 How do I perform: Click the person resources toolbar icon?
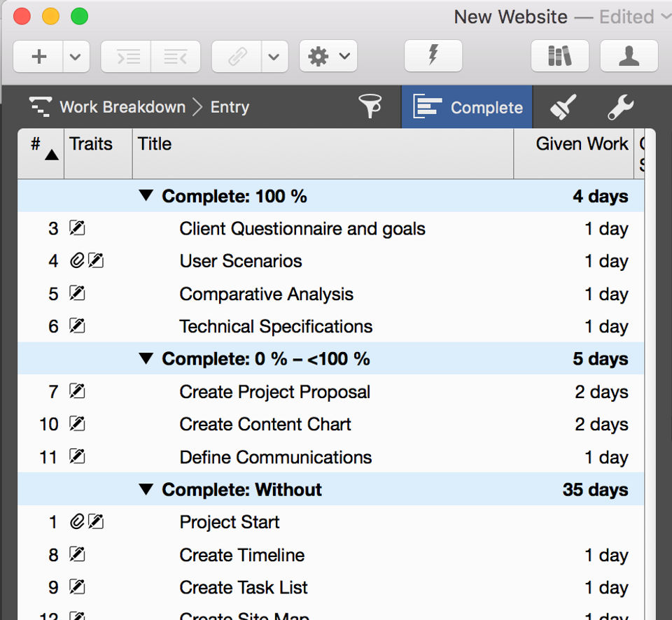(x=629, y=56)
